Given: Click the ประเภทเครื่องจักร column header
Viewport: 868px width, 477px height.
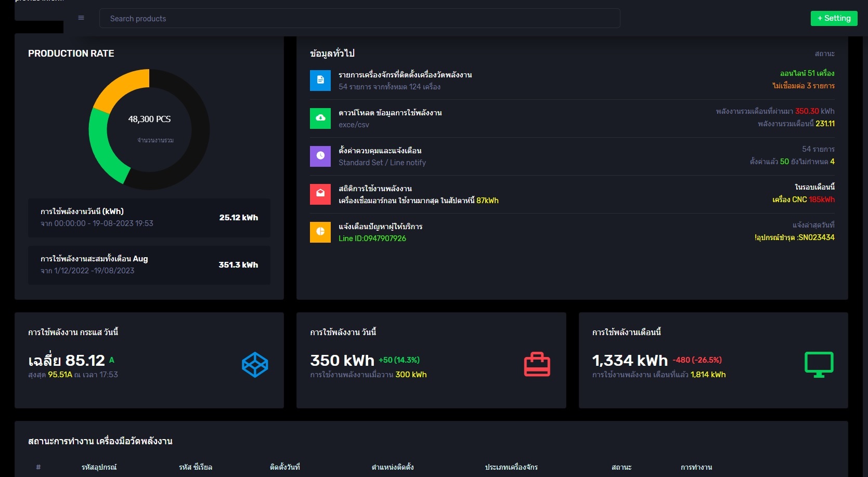Looking at the screenshot, I should click(x=511, y=467).
